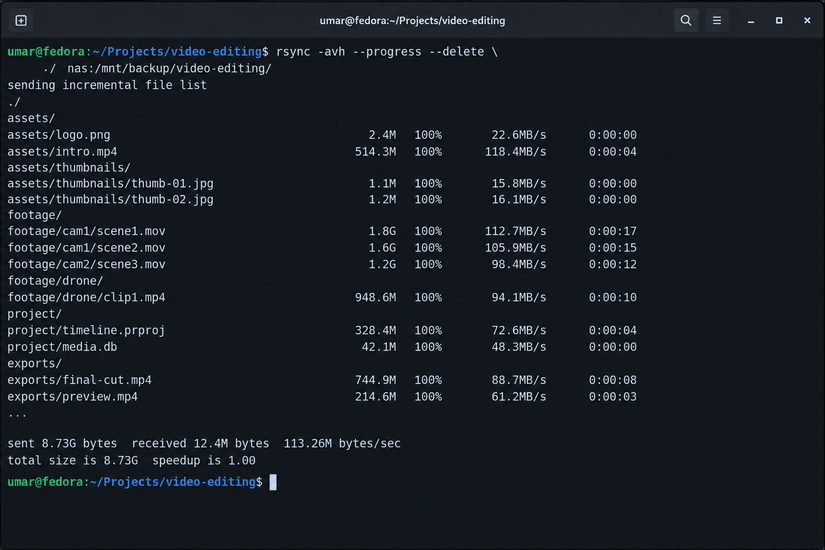Click exports/preview.mp4 entry

click(73, 397)
